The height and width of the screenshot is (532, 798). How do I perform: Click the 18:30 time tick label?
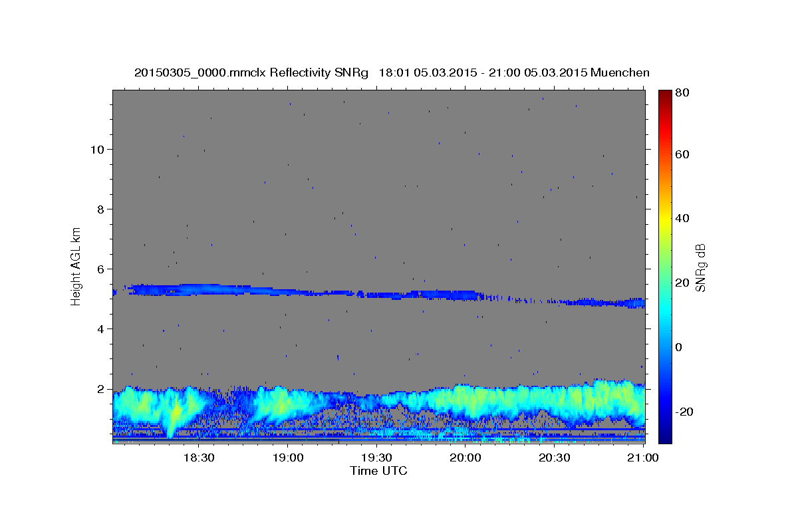click(198, 458)
